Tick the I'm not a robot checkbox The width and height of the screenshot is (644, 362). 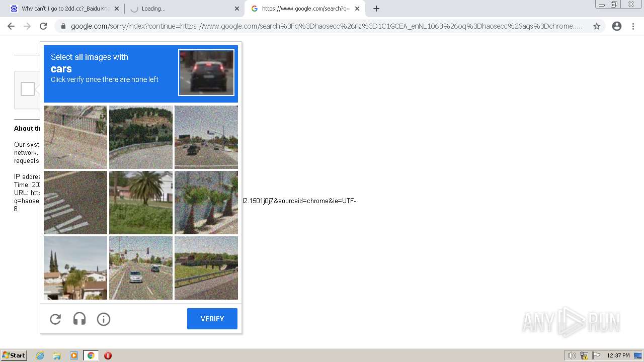tap(28, 89)
